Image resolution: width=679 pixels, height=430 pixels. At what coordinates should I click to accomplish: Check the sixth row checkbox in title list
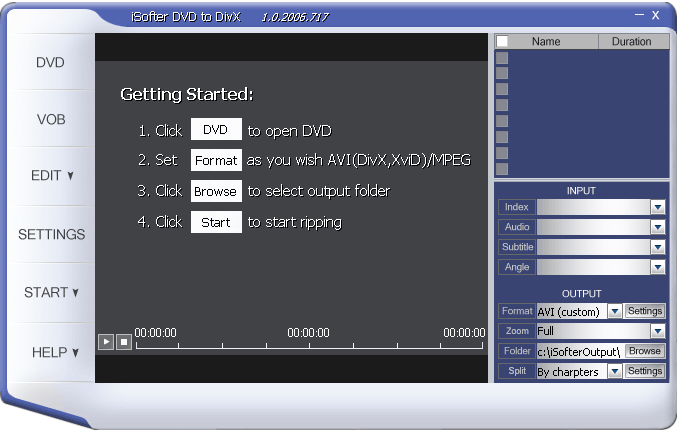[502, 137]
